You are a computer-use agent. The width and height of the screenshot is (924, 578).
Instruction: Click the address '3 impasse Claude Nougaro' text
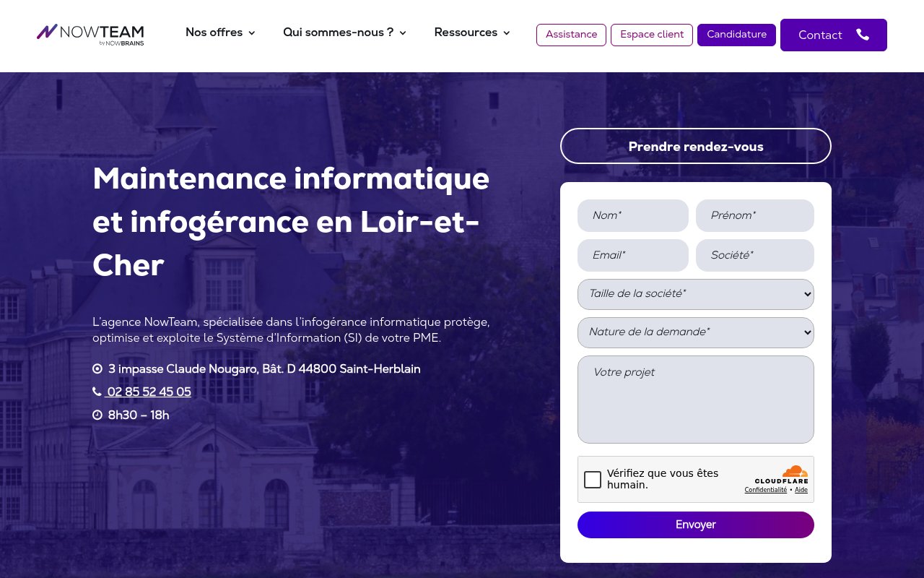click(x=264, y=369)
